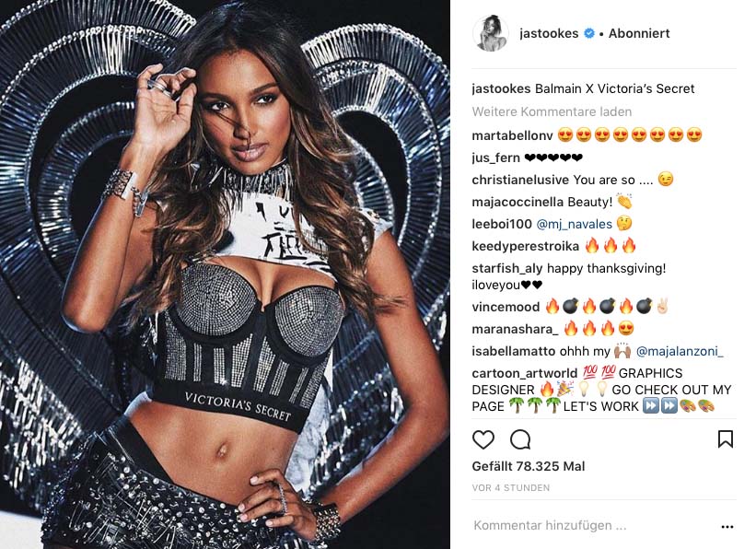Screen dimensions: 756x549
Task: Open comments via the speech bubble icon
Action: [x=520, y=439]
